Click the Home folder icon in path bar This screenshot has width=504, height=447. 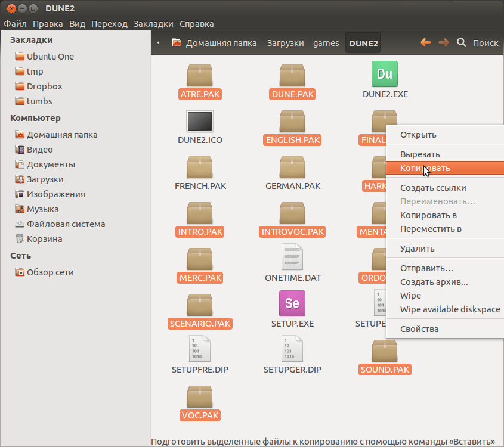(177, 43)
